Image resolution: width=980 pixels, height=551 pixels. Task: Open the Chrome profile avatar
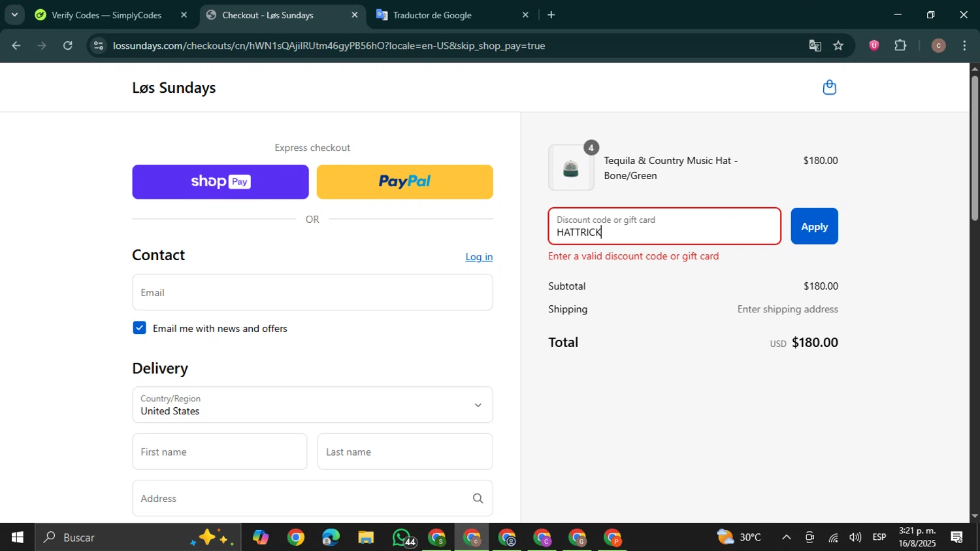point(938,46)
